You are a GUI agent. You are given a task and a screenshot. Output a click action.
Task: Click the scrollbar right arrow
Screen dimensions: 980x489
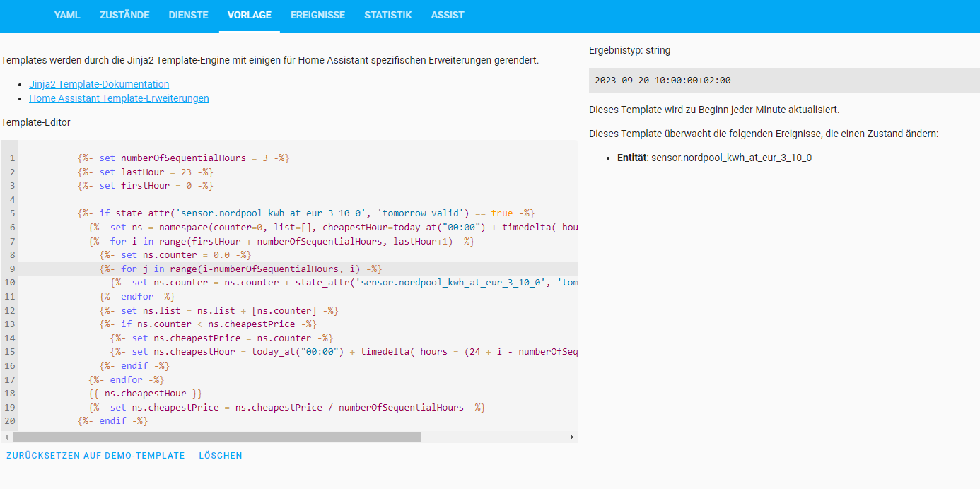[x=571, y=437]
